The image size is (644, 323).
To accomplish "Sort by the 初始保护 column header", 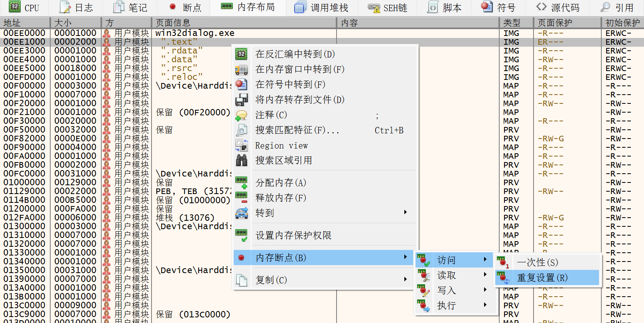I will [622, 23].
